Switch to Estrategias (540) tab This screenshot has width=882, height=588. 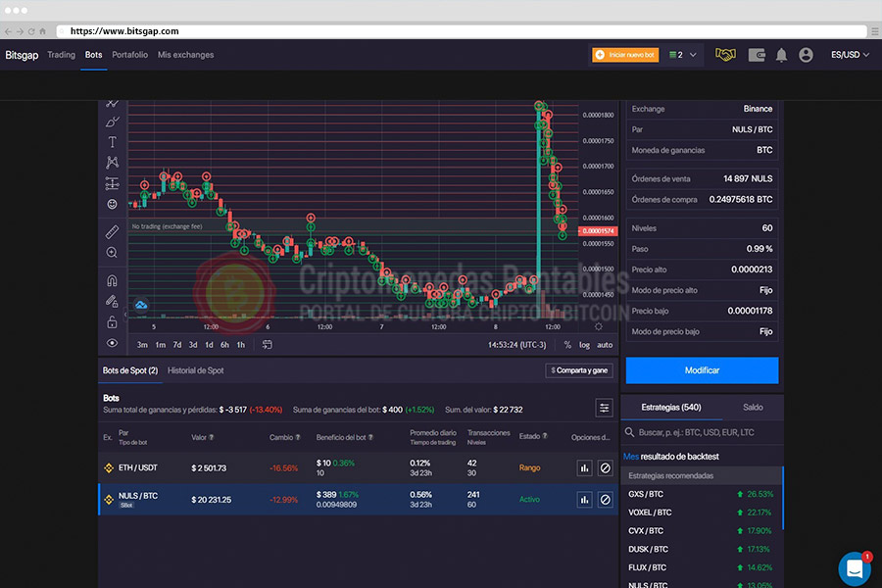click(671, 407)
